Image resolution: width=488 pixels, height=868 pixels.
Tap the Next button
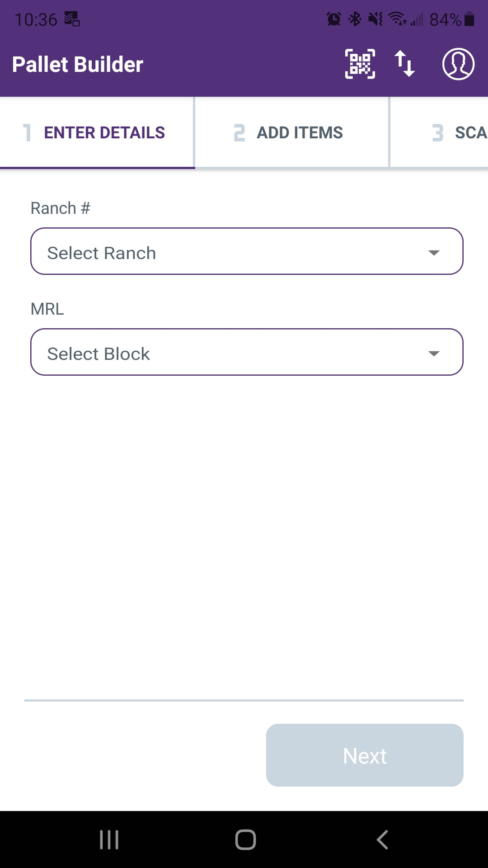pyautogui.click(x=365, y=755)
